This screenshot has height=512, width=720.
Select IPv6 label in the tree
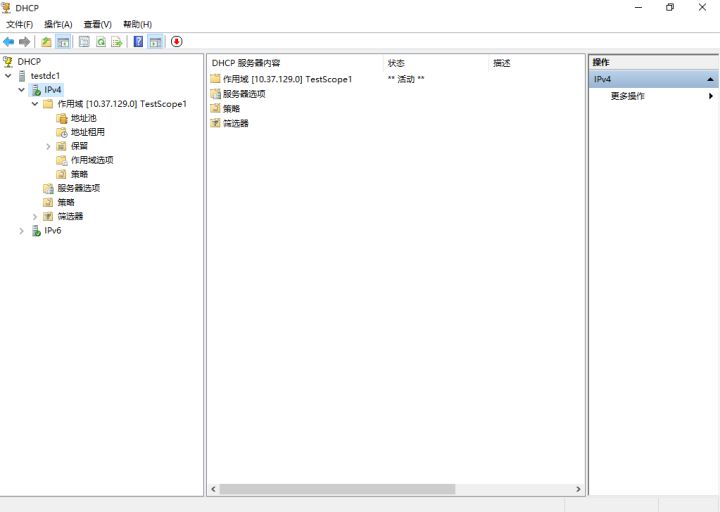(x=52, y=231)
